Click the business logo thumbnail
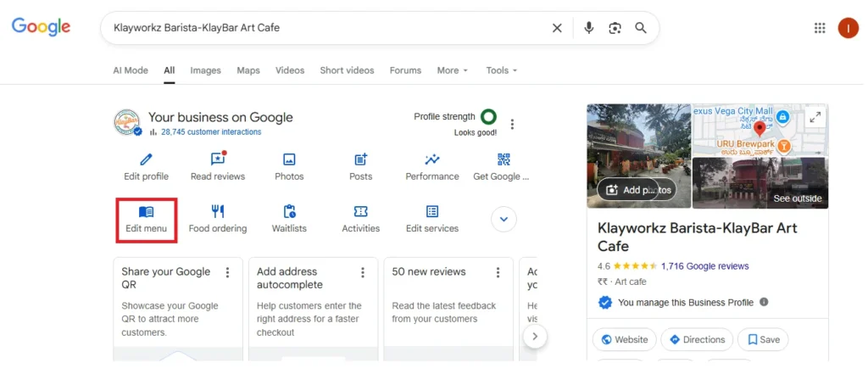This screenshot has height=374, width=868. [127, 122]
